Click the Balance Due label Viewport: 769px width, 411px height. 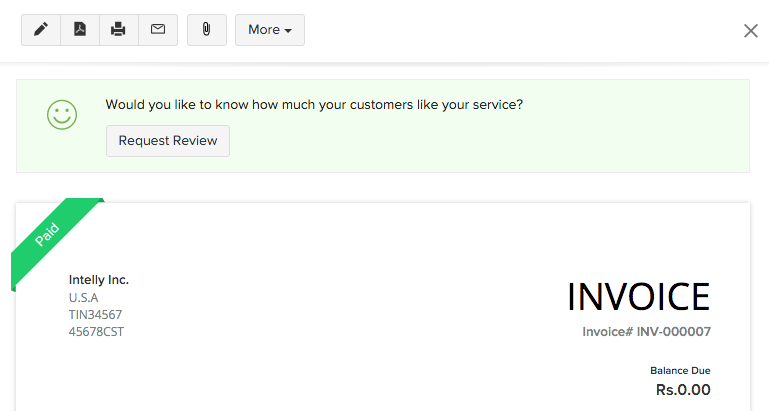[680, 371]
